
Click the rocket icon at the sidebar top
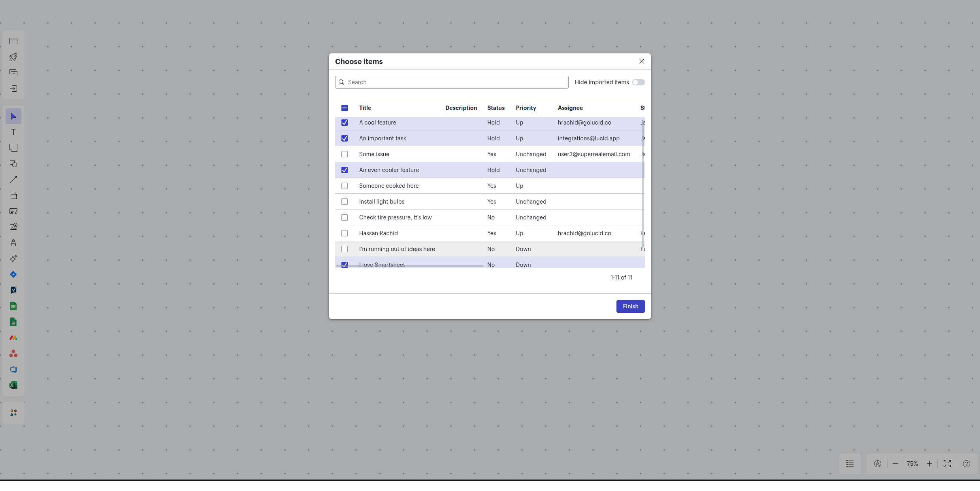point(13,57)
